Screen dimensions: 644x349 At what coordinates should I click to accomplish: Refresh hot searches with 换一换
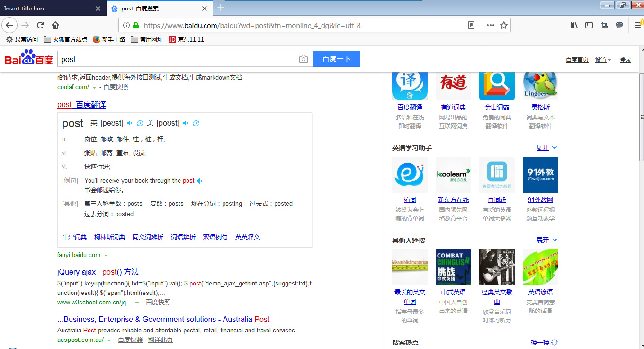coord(544,342)
